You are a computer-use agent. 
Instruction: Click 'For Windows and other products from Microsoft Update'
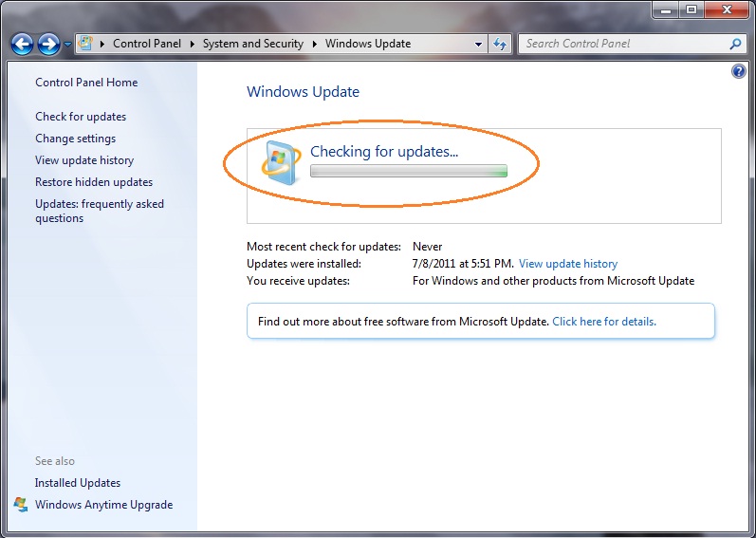click(x=554, y=281)
